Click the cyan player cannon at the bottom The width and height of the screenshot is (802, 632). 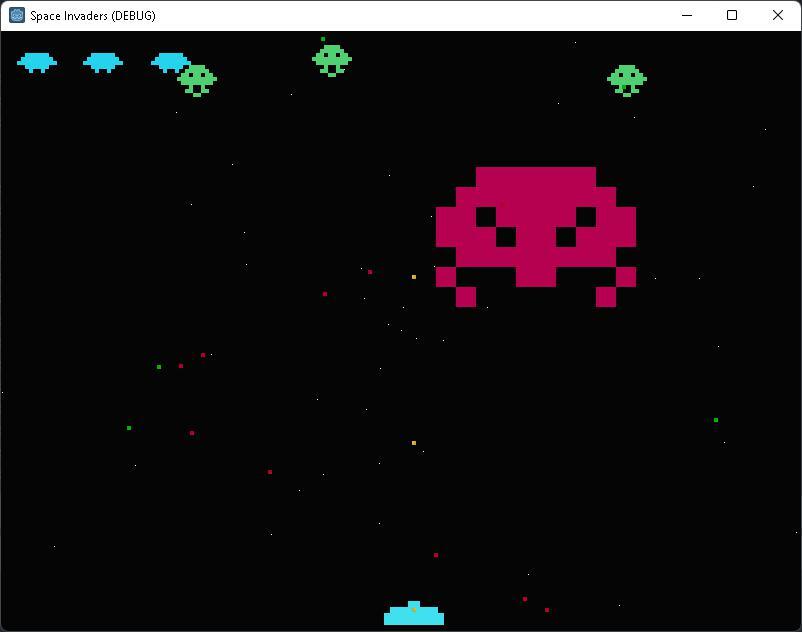[413, 612]
